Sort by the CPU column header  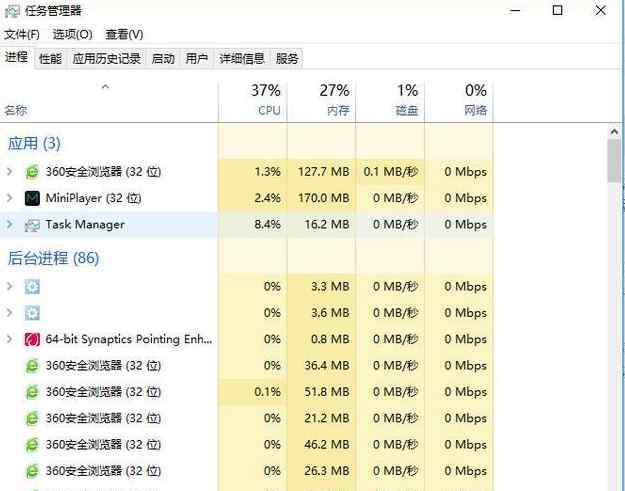[x=253, y=100]
